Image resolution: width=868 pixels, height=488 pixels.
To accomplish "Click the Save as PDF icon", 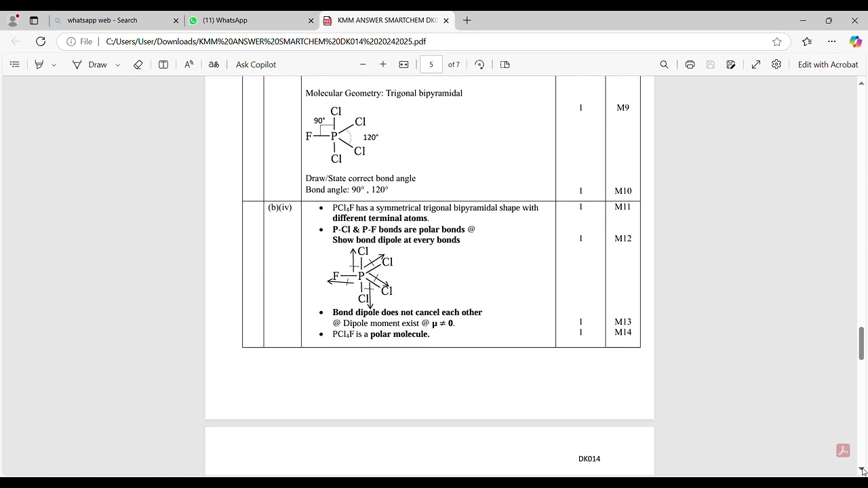I will pyautogui.click(x=730, y=64).
